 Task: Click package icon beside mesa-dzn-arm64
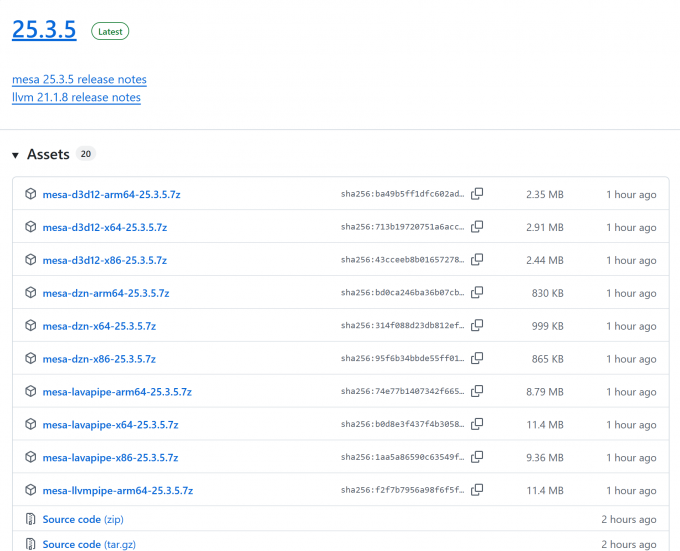(30, 293)
